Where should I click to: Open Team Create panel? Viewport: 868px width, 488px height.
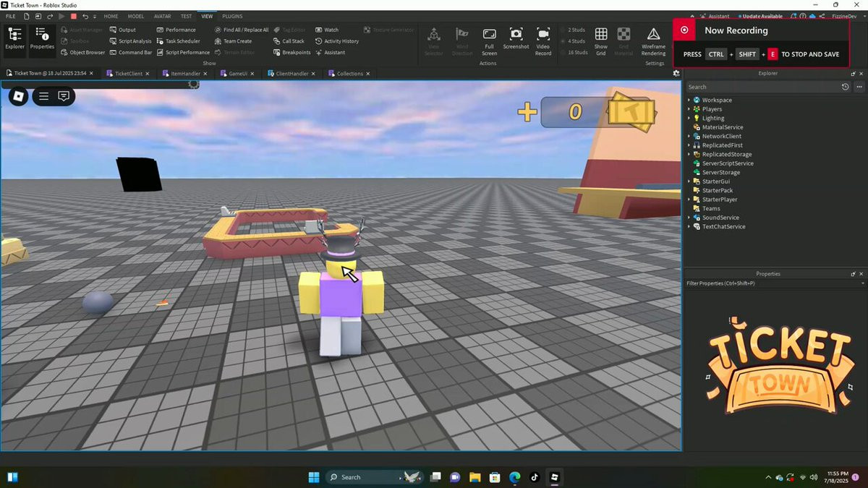233,41
